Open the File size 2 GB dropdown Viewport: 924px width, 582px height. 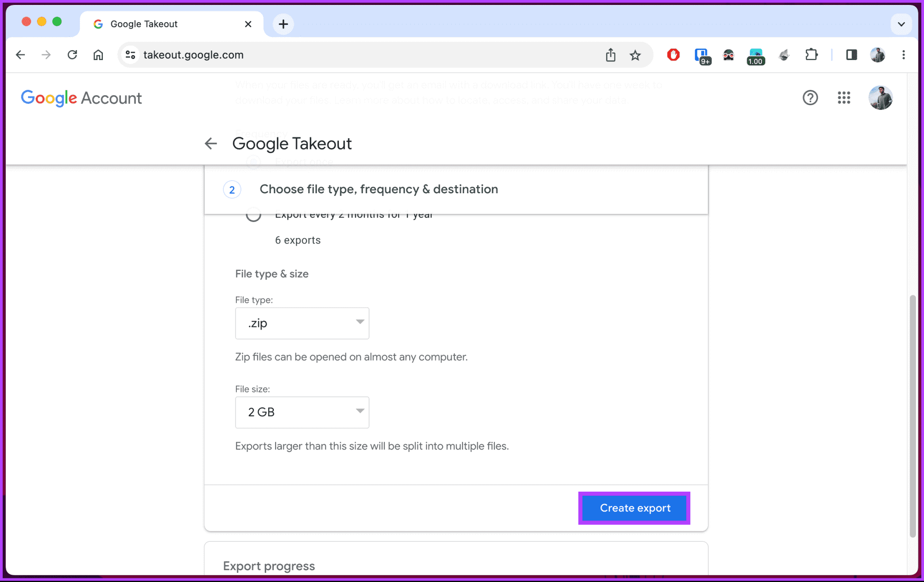[302, 412]
